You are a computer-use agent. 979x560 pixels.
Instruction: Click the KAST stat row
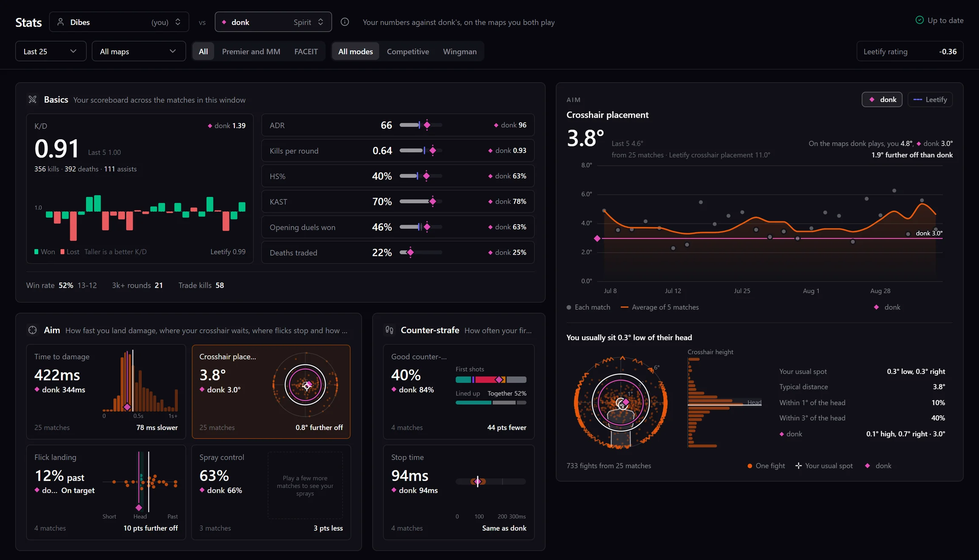(398, 201)
